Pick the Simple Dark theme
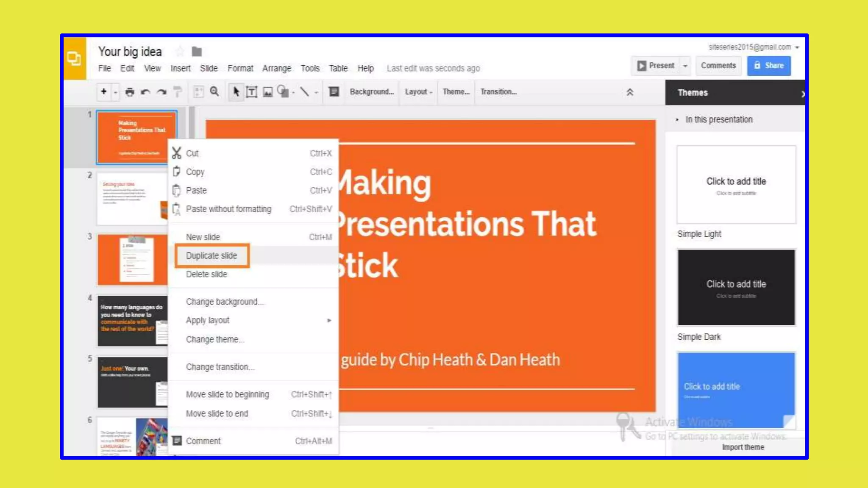 coord(736,287)
